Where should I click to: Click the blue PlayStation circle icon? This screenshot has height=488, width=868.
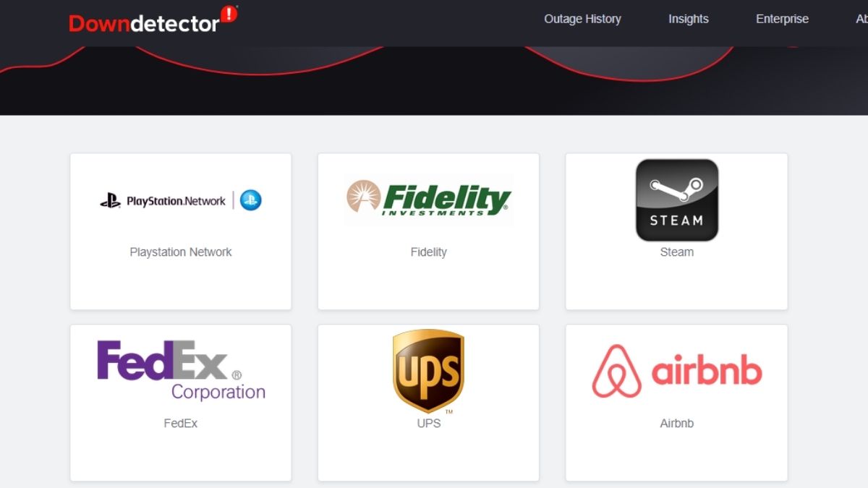(251, 200)
